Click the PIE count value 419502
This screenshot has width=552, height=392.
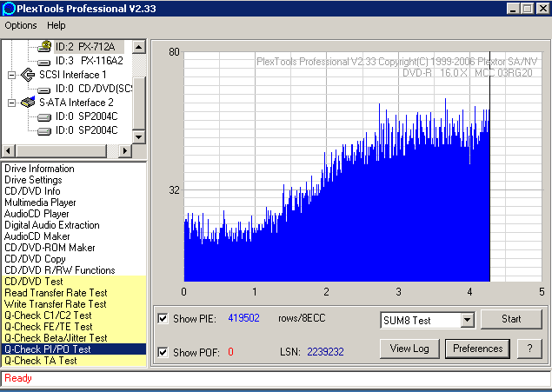click(243, 318)
